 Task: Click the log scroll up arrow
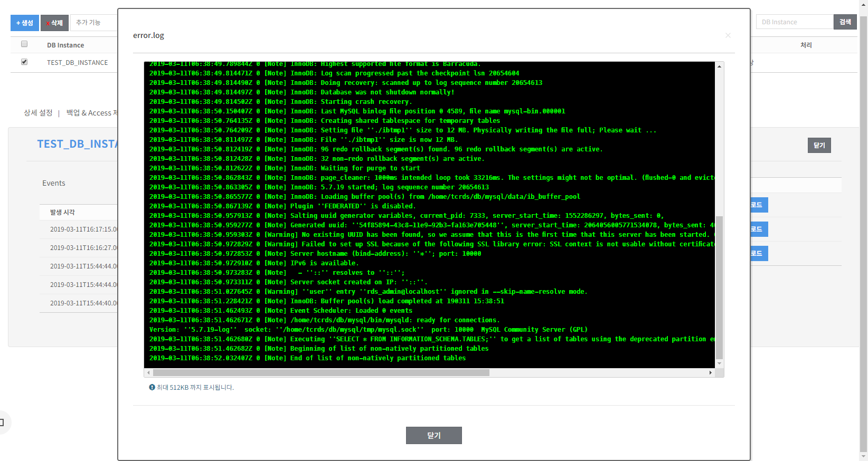point(719,66)
